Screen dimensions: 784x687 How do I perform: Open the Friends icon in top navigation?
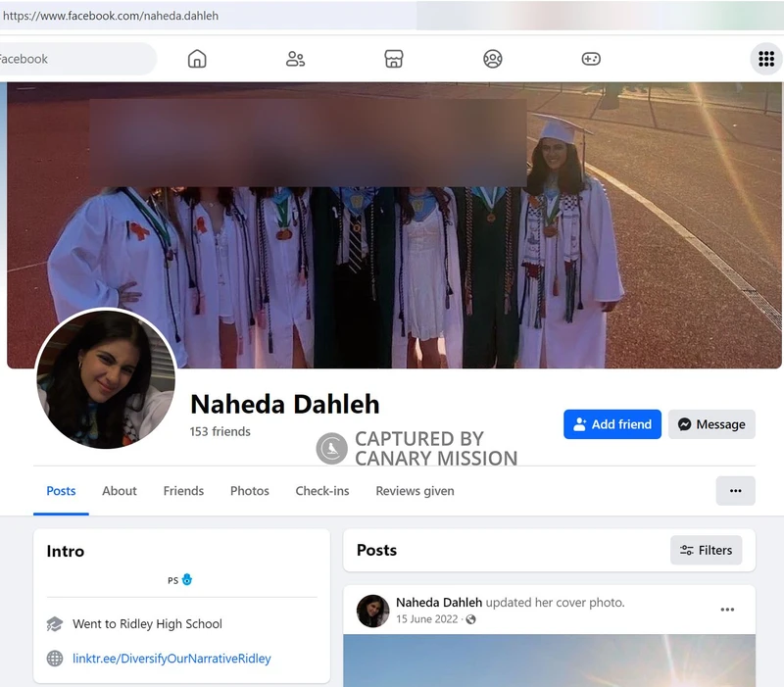tap(295, 59)
